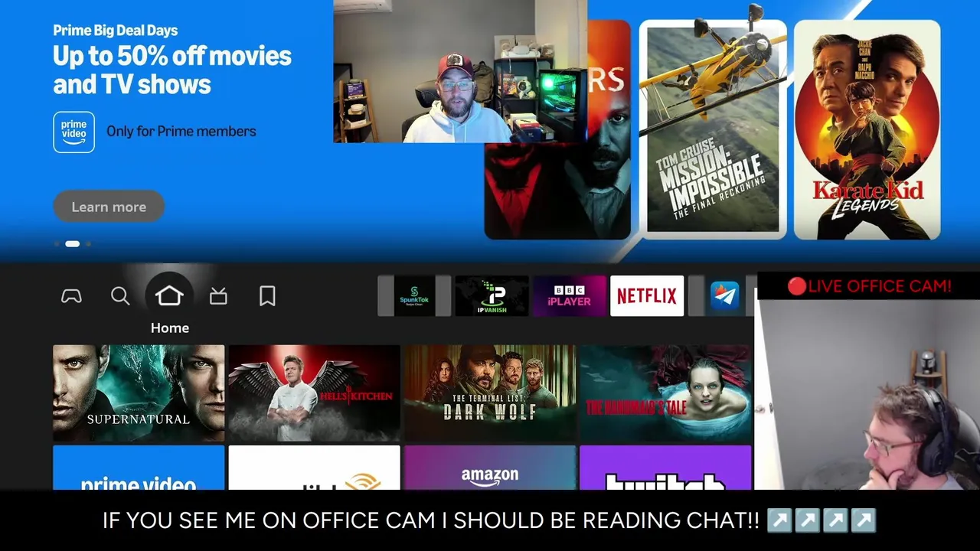Click the LIVE OFFICE CAM label
The height and width of the screenshot is (551, 980).
click(x=869, y=286)
